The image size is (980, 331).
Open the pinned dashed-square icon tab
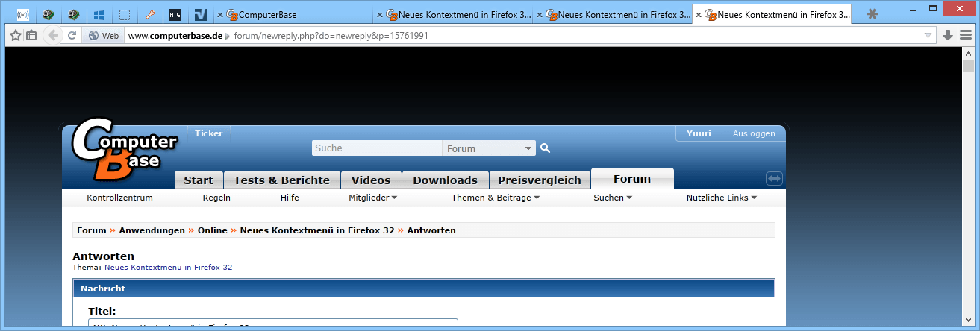[x=125, y=14]
